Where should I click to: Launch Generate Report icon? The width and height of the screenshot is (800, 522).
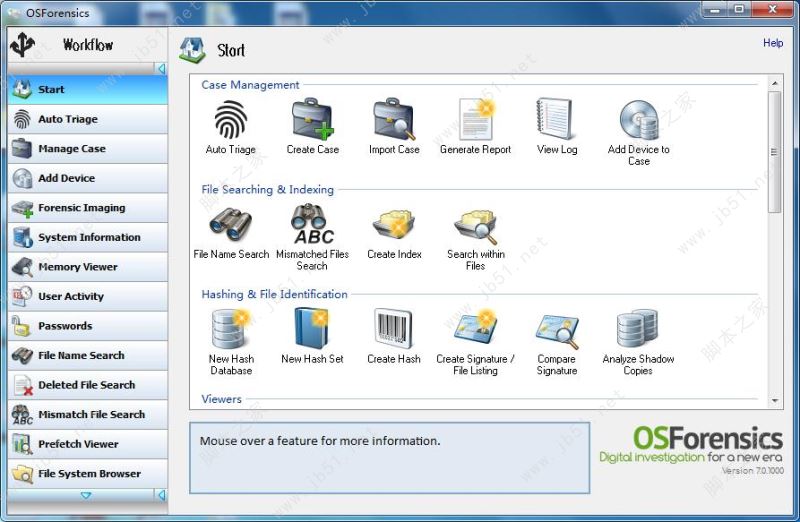click(x=476, y=119)
